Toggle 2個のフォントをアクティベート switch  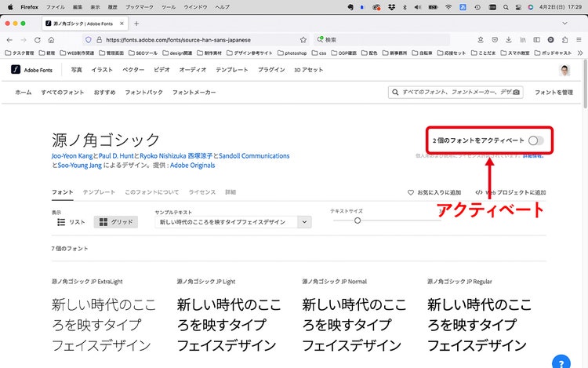coord(536,140)
